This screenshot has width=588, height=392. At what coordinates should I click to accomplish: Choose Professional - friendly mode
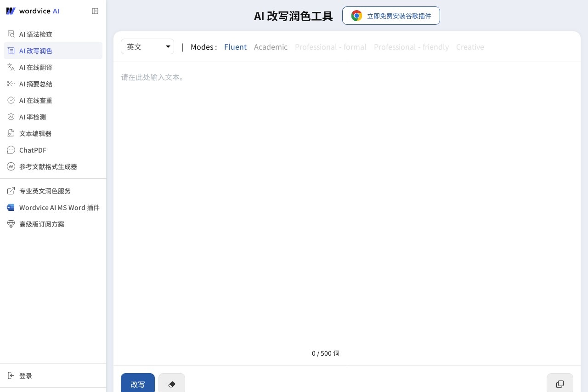click(411, 47)
